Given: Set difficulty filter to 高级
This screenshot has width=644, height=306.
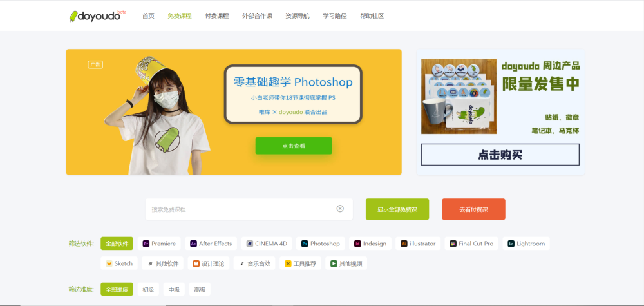Looking at the screenshot, I should (x=200, y=290).
